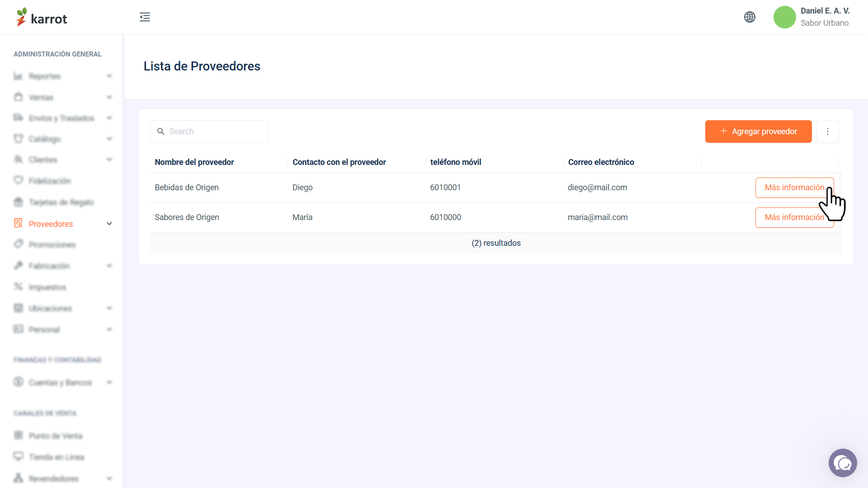Viewport: 868px width, 488px height.
Task: Open the language globe icon
Action: coord(750,17)
